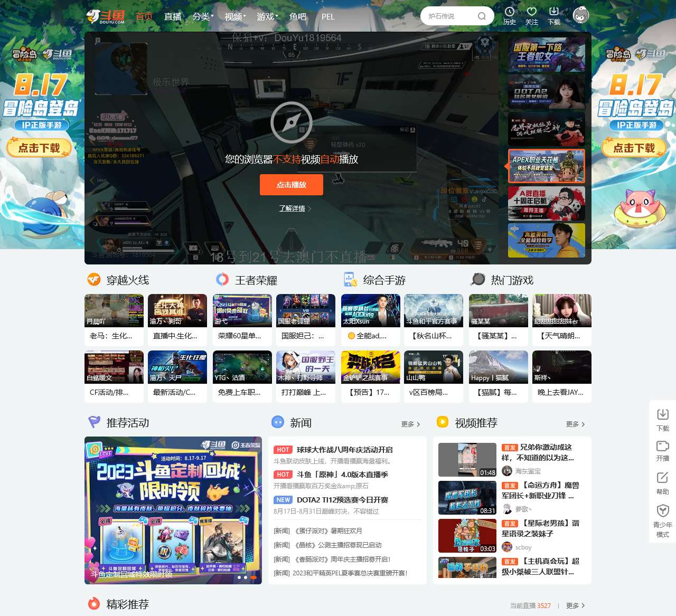Select APEX职业天花板 thumbnail in sidebar
This screenshot has height=616, width=676.
pos(547,166)
